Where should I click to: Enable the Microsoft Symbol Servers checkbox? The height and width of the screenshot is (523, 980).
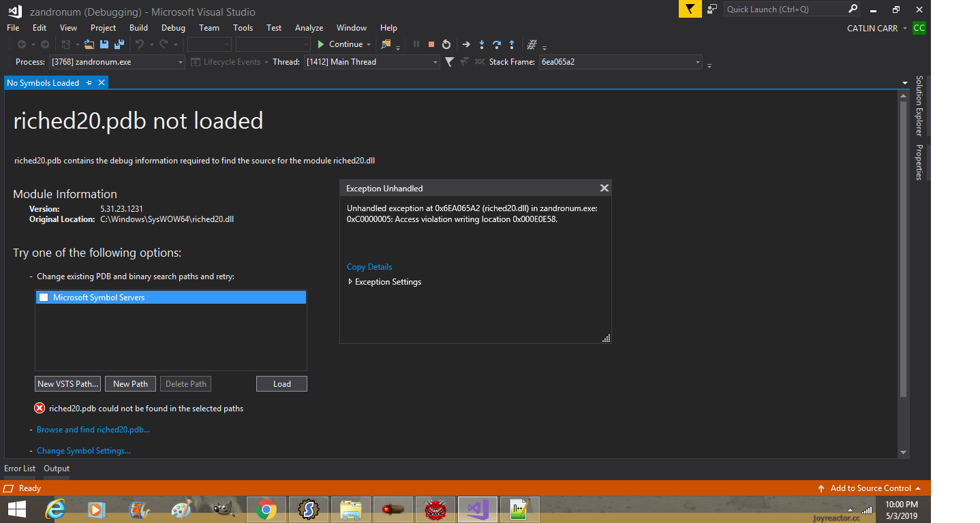pos(44,298)
